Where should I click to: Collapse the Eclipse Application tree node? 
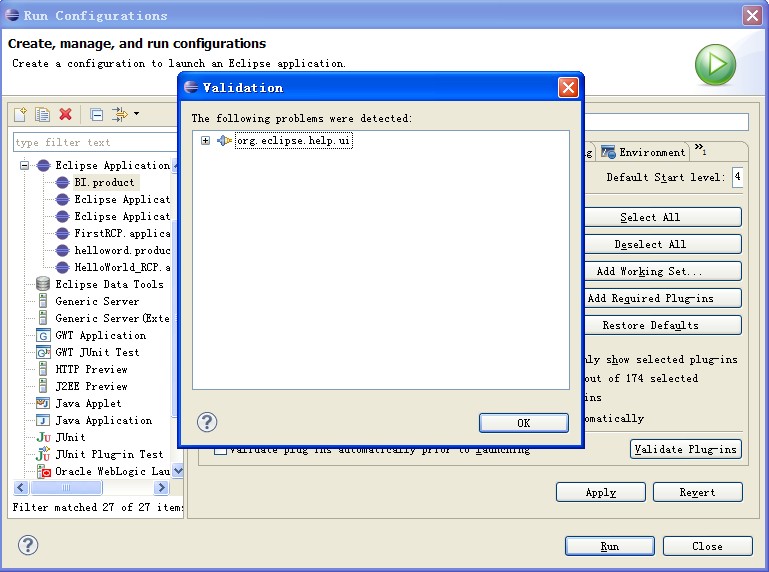pyautogui.click(x=24, y=165)
